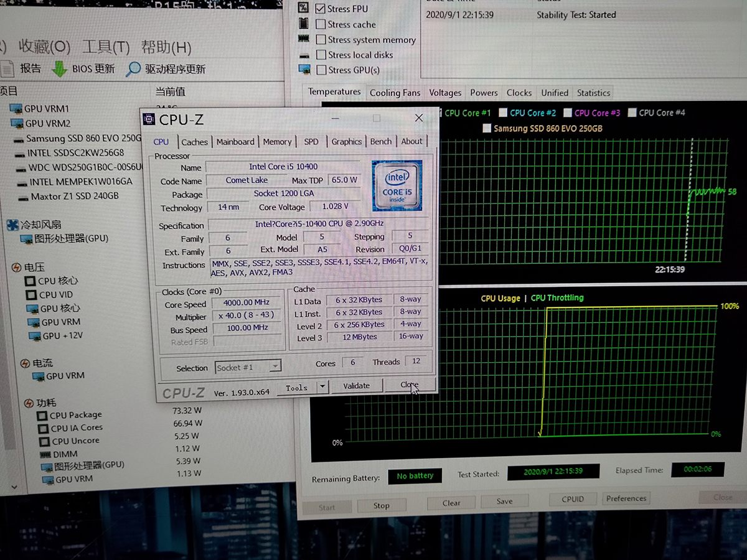The width and height of the screenshot is (747, 560).
Task: Open the 收藏(O) menu in AIDA64
Action: pos(44,47)
